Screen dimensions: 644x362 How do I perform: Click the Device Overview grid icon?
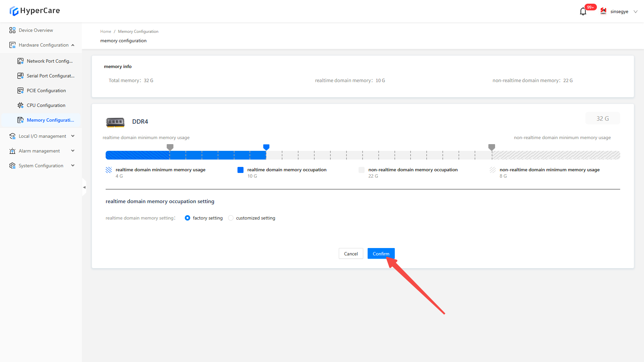tap(12, 30)
